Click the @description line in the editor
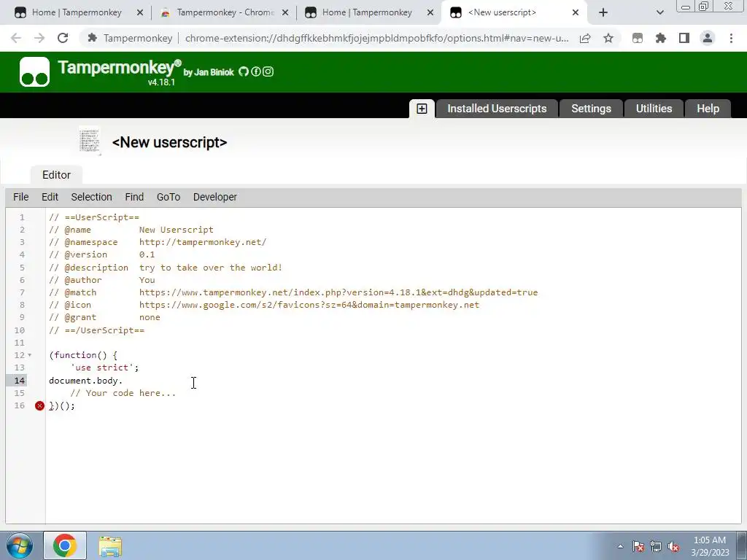747x560 pixels. [x=166, y=268]
